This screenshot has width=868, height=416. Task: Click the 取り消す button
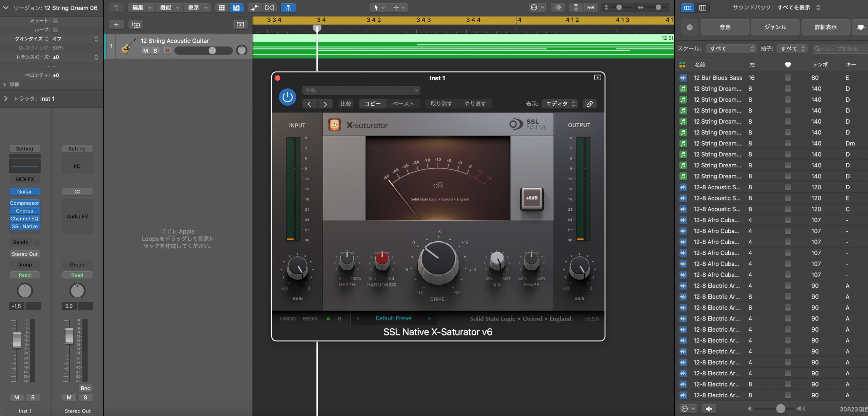click(x=441, y=104)
